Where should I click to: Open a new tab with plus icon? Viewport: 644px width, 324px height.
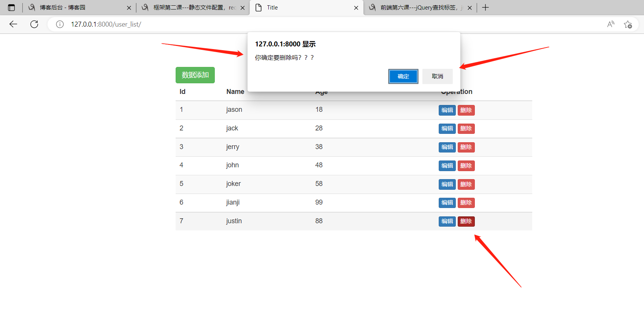(485, 8)
